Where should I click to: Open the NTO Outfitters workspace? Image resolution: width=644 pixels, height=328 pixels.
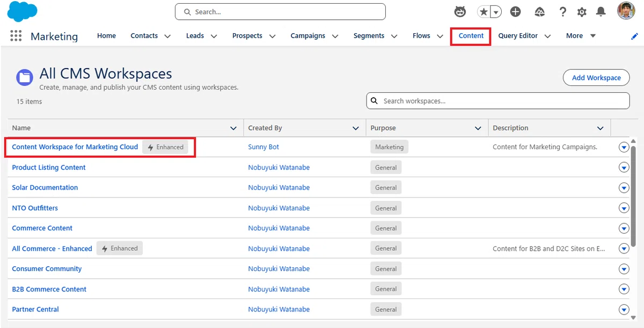click(x=35, y=208)
